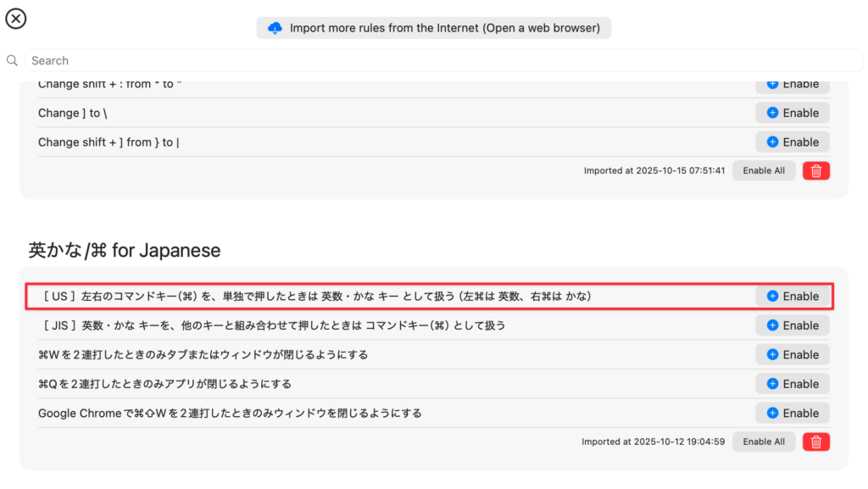The height and width of the screenshot is (489, 868).
Task: Click the 'Imported at 2025-10-12 19:04:59' timestamp
Action: click(x=654, y=442)
